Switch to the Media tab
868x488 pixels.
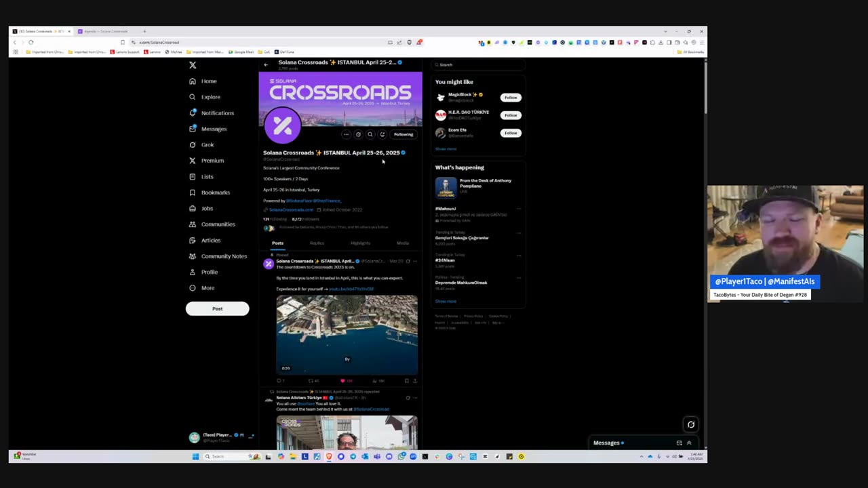coord(403,243)
